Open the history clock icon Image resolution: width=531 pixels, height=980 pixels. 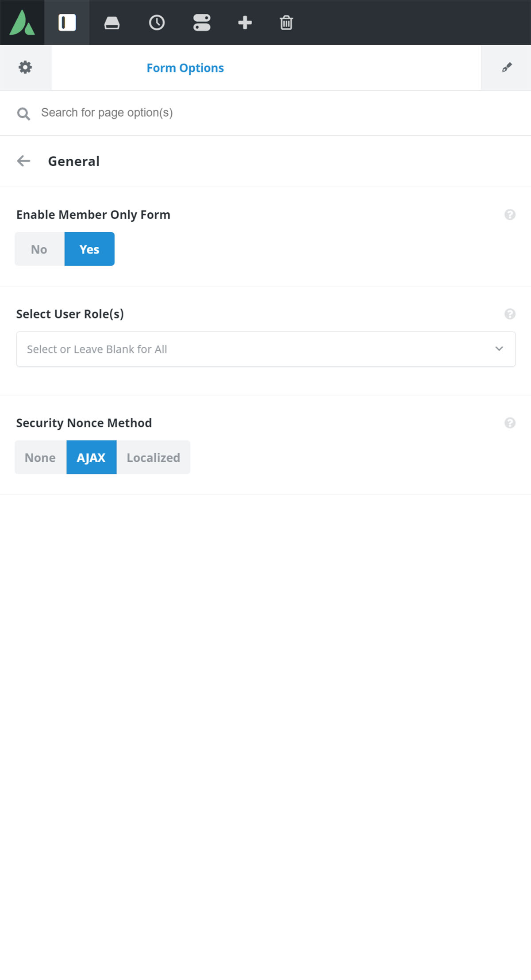coord(157,23)
